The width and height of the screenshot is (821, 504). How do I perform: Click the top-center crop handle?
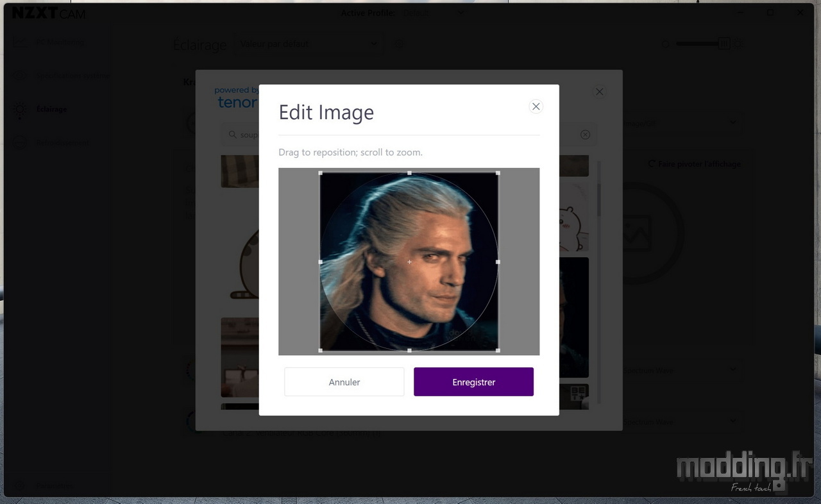(409, 173)
